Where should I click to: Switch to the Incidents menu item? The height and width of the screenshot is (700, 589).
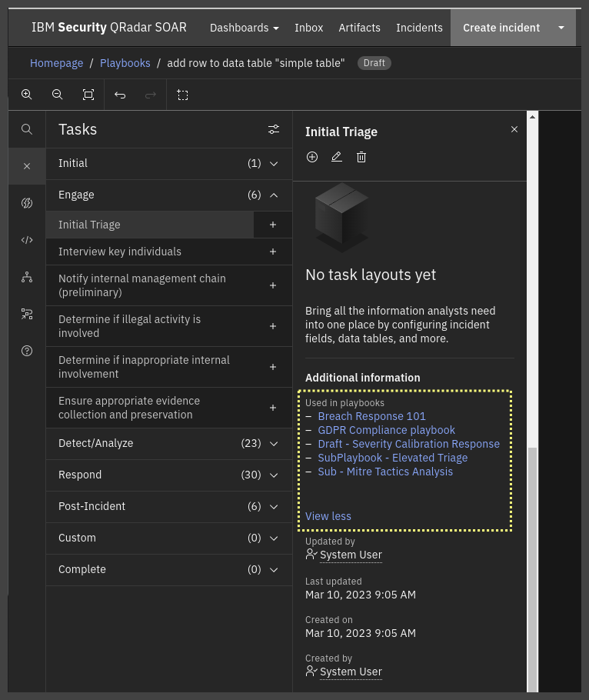[x=419, y=28]
